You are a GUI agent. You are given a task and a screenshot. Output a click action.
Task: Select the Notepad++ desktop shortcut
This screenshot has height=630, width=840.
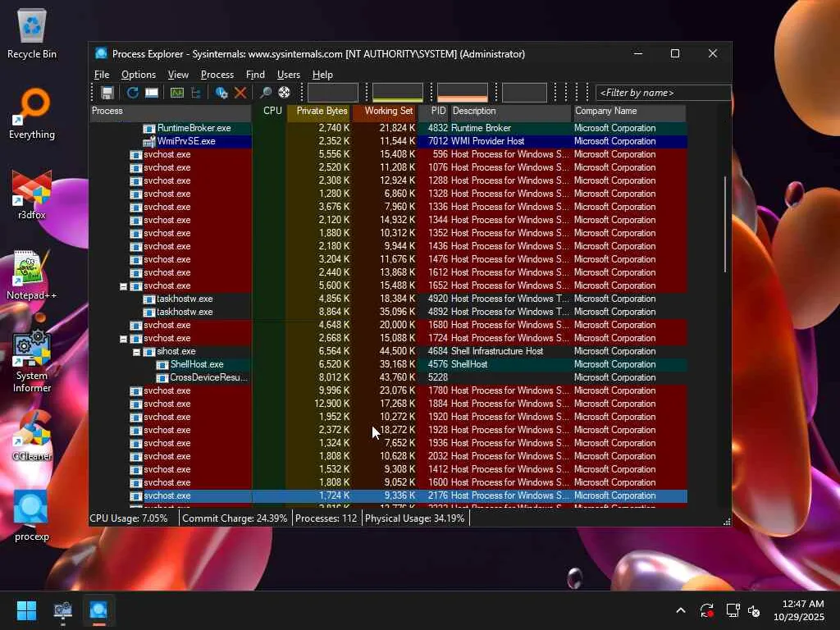(x=32, y=274)
